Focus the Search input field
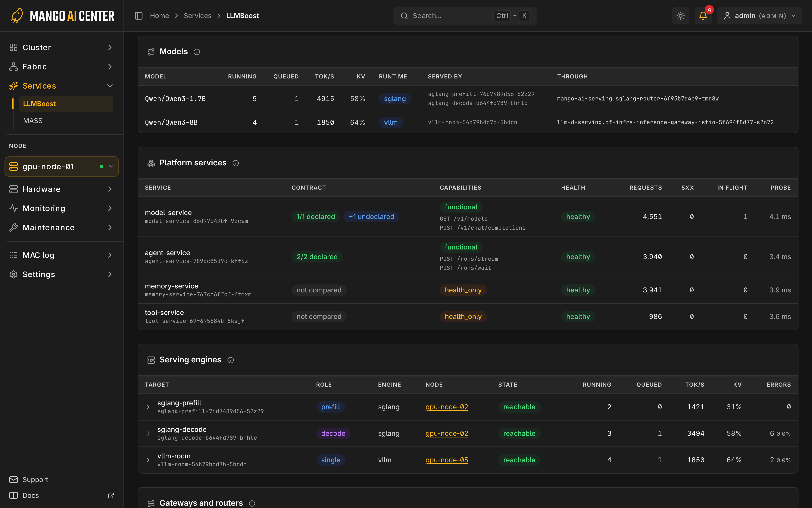This screenshot has width=812, height=508. click(x=465, y=16)
